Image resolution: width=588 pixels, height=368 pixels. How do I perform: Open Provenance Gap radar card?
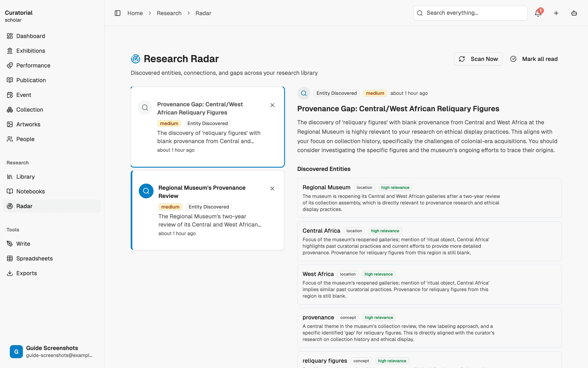[207, 127]
